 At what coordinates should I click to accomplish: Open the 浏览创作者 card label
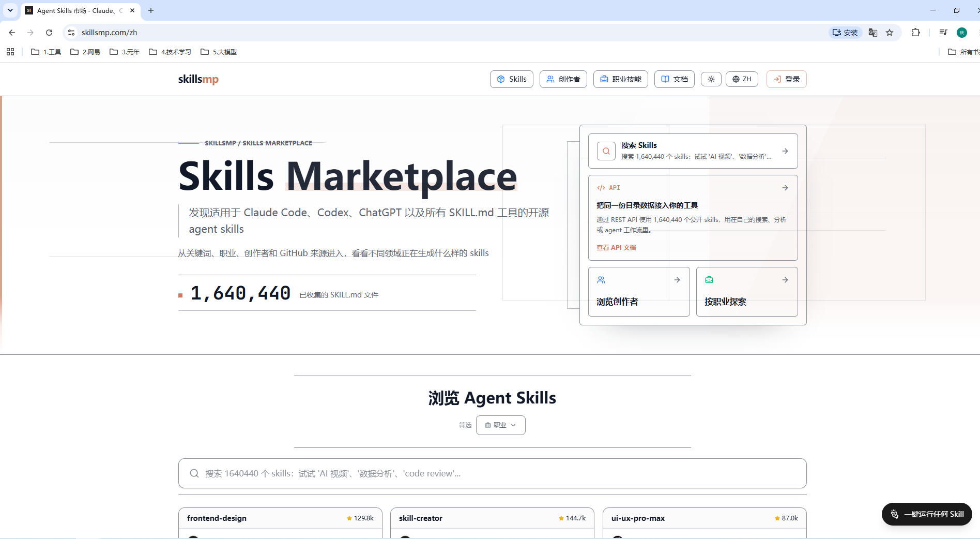617,302
